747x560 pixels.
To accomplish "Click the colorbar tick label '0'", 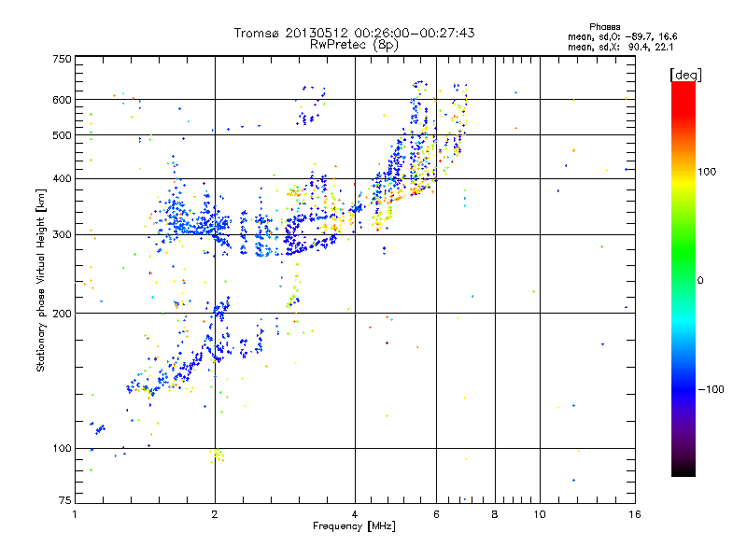I will [700, 280].
